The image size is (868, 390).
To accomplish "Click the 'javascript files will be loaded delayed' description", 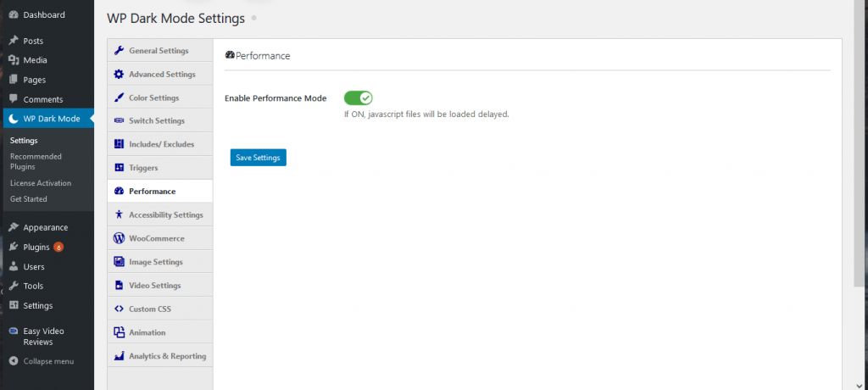I will (426, 114).
